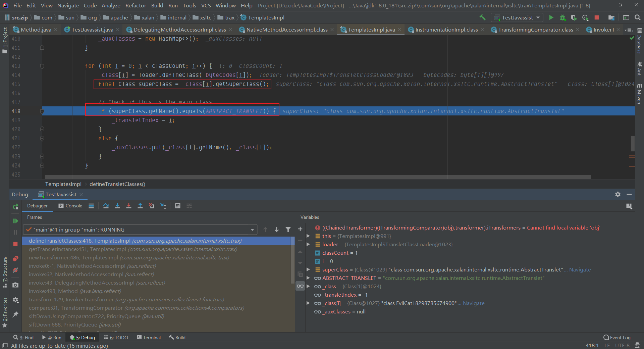Click the Build project hammer icon
This screenshot has height=349, width=644.
point(482,17)
